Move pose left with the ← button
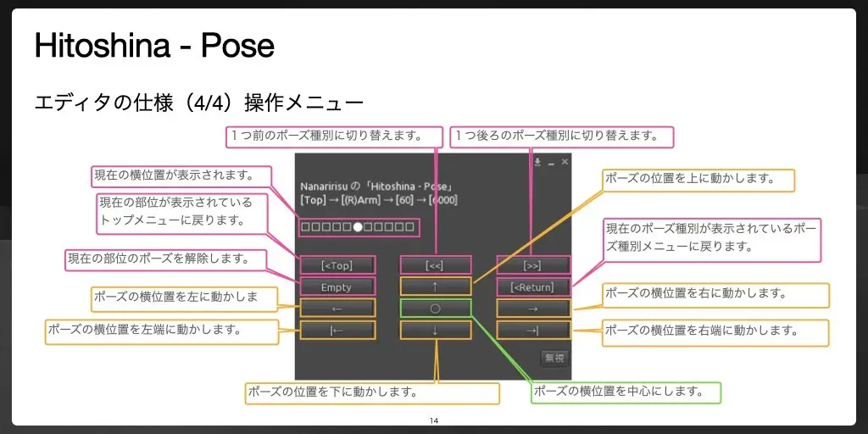 [337, 309]
